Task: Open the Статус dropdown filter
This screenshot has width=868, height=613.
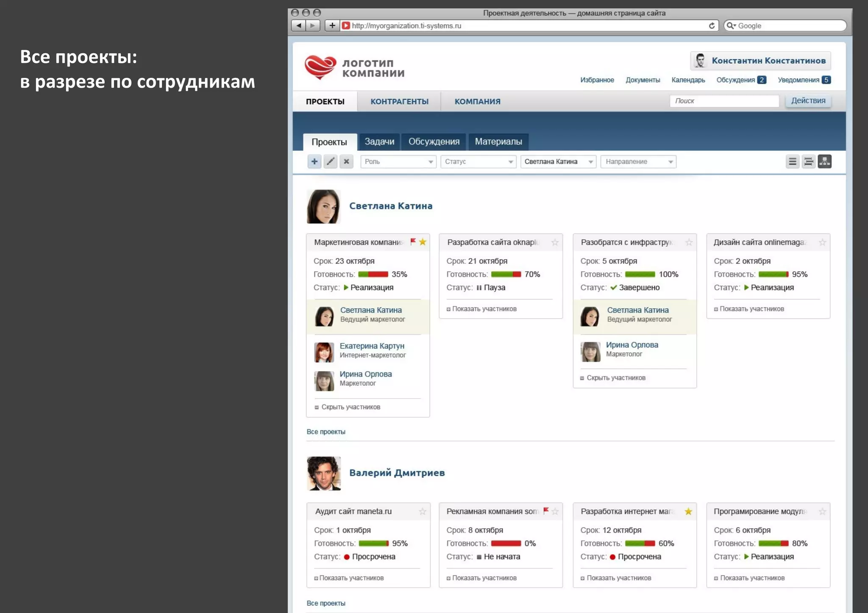Action: pos(478,161)
